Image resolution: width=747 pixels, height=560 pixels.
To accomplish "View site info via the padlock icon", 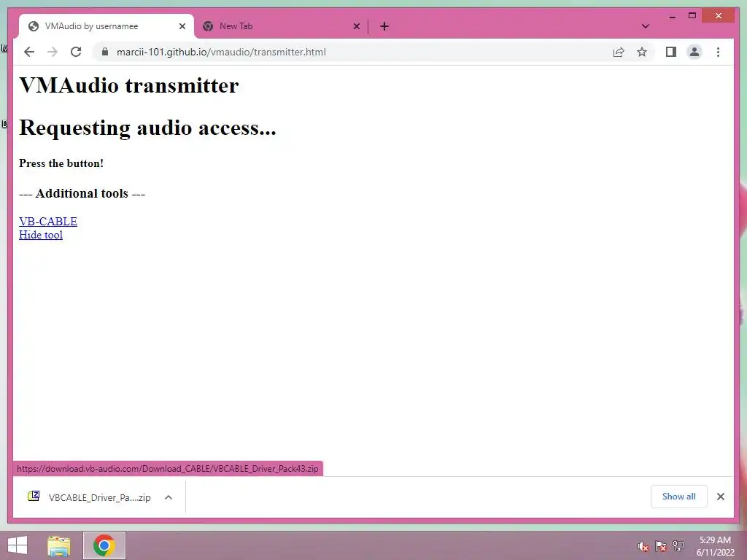I will 105,52.
